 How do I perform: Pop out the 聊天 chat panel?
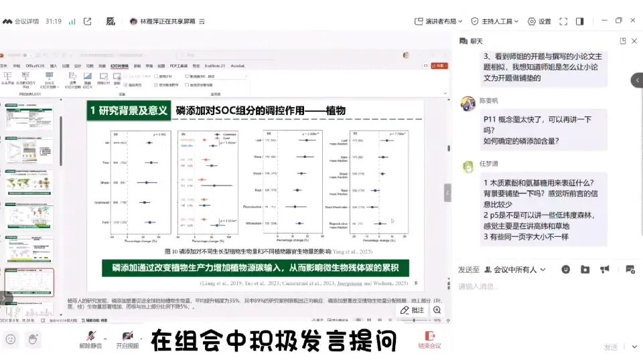[623, 41]
